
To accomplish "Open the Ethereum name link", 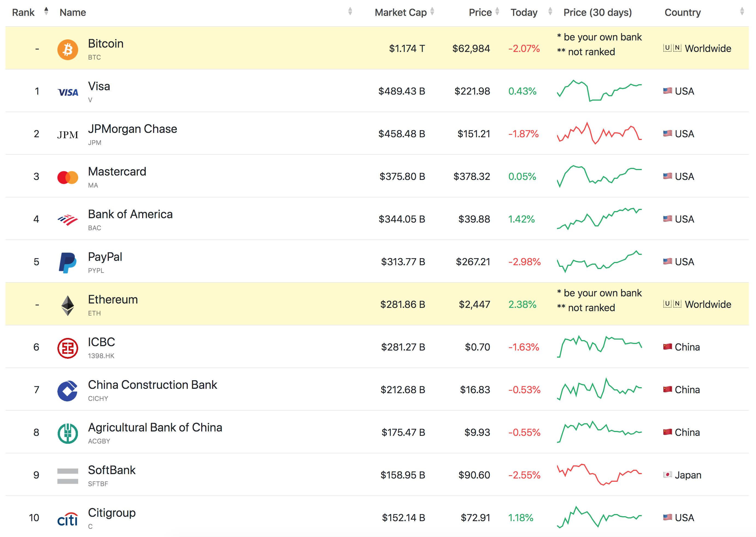I will coord(113,300).
